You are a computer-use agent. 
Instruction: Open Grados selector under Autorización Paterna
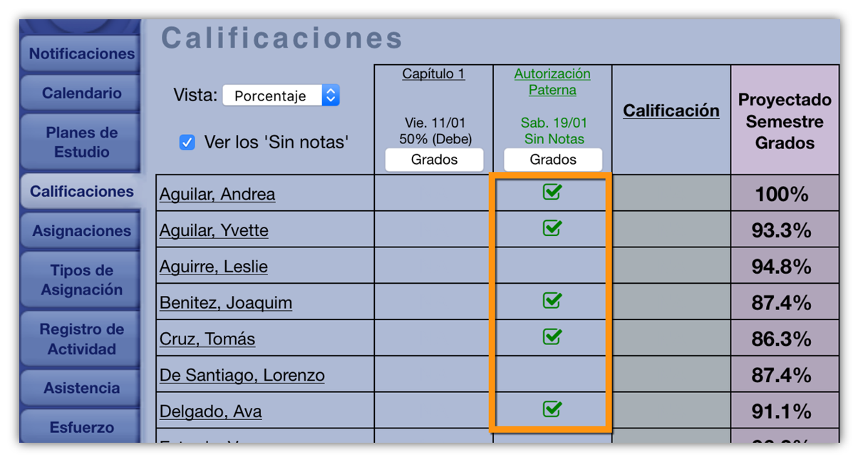553,160
